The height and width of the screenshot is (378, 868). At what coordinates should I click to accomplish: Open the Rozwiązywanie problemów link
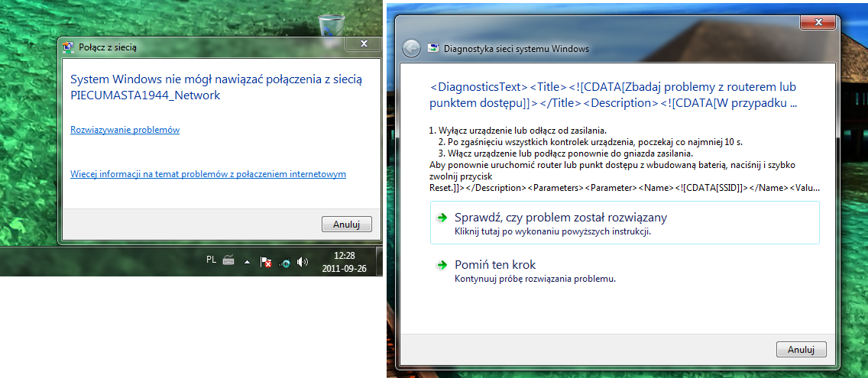point(125,130)
